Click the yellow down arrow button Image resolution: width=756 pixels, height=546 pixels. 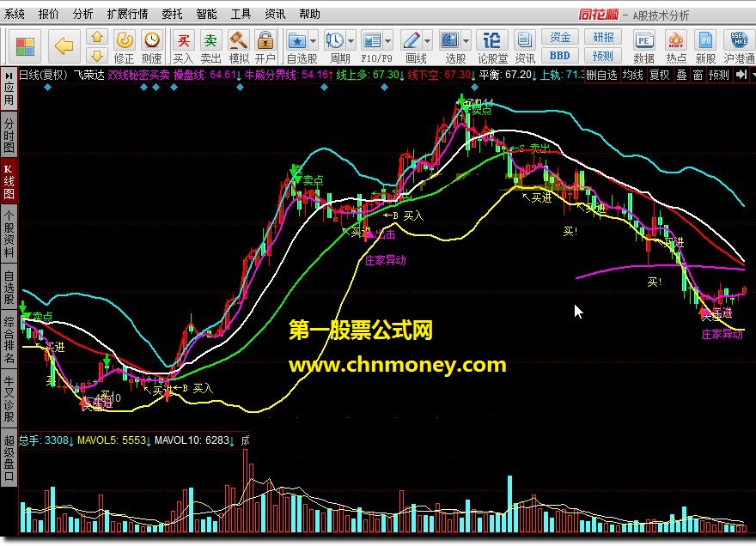[97, 56]
